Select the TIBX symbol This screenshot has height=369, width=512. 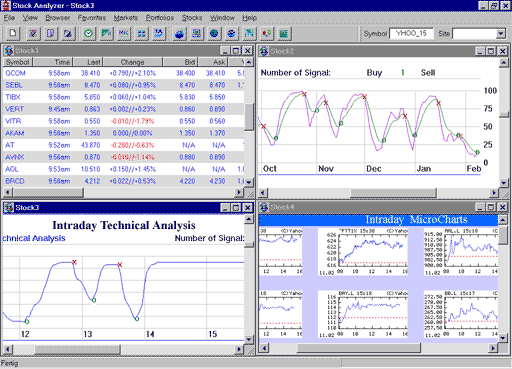(13, 97)
